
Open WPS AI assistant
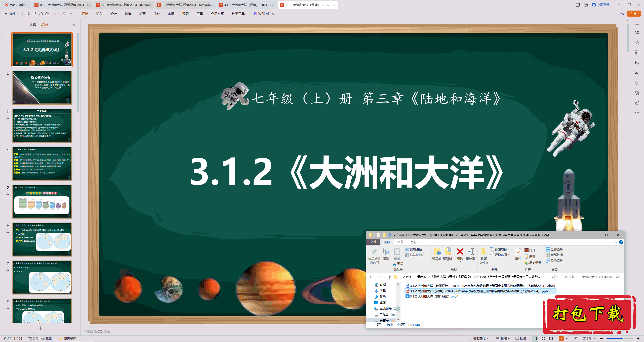pos(261,14)
